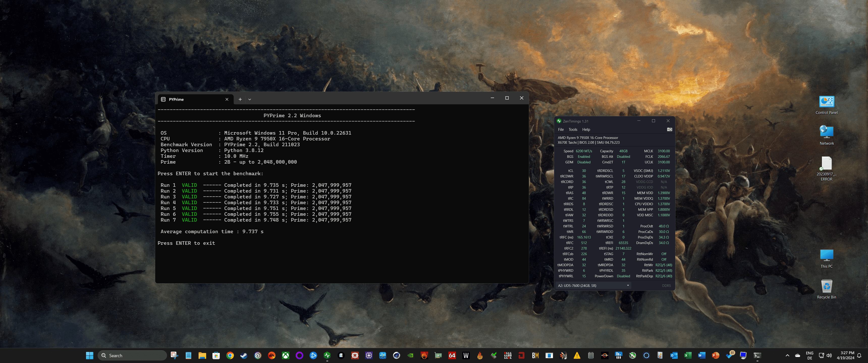The width and height of the screenshot is (868, 363).
Task: Click the ZenTimings screenshot camera icon
Action: (x=669, y=129)
